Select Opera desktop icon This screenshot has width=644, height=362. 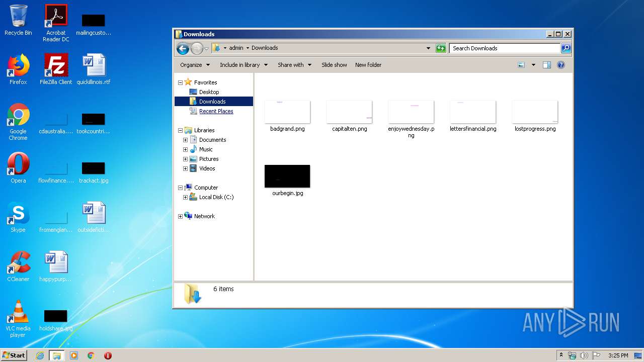tap(18, 168)
